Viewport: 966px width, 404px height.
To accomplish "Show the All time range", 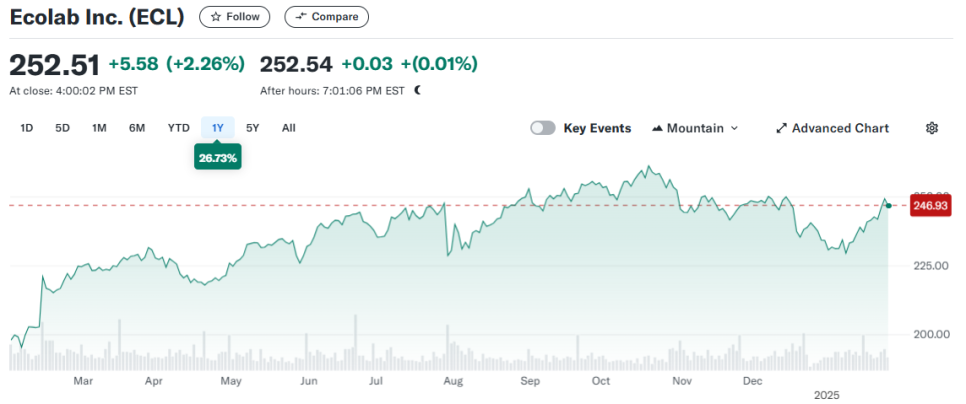I will click(288, 128).
